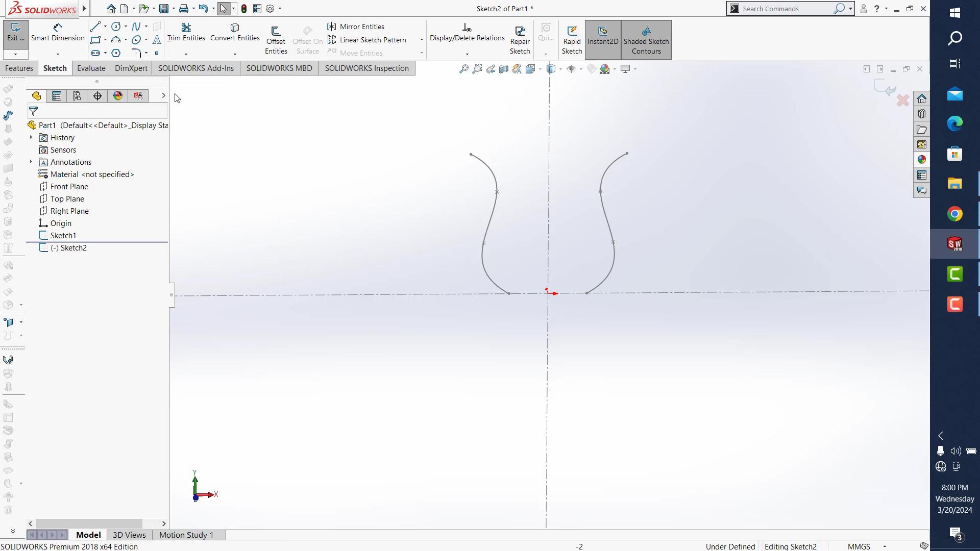Image resolution: width=980 pixels, height=551 pixels.
Task: Select Sketch1 in the feature tree
Action: click(x=63, y=236)
